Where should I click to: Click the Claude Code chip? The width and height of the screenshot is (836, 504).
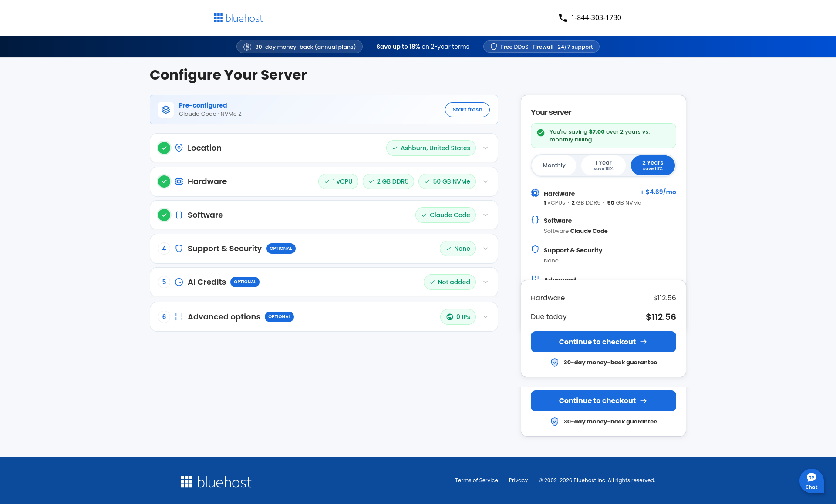tap(445, 215)
